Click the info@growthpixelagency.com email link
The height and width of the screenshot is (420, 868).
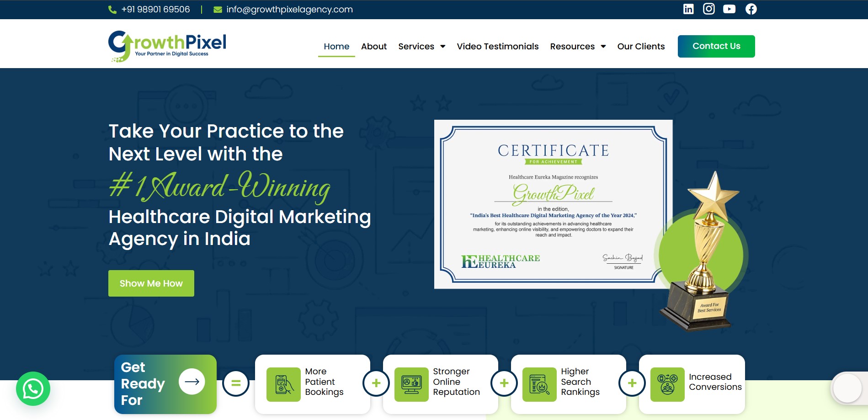pos(289,10)
